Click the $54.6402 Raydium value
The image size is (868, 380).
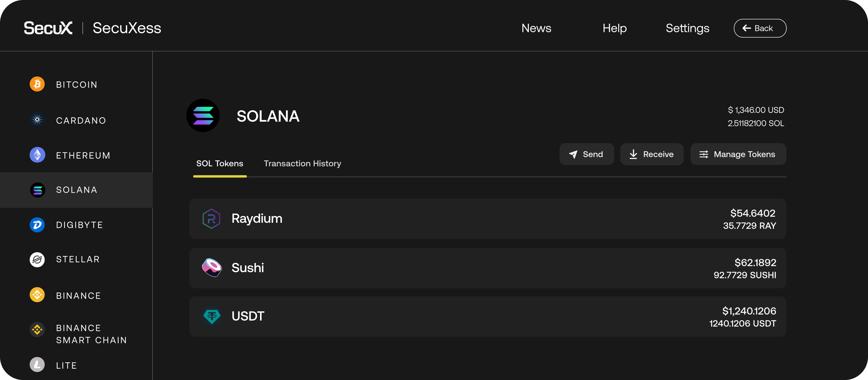(752, 213)
